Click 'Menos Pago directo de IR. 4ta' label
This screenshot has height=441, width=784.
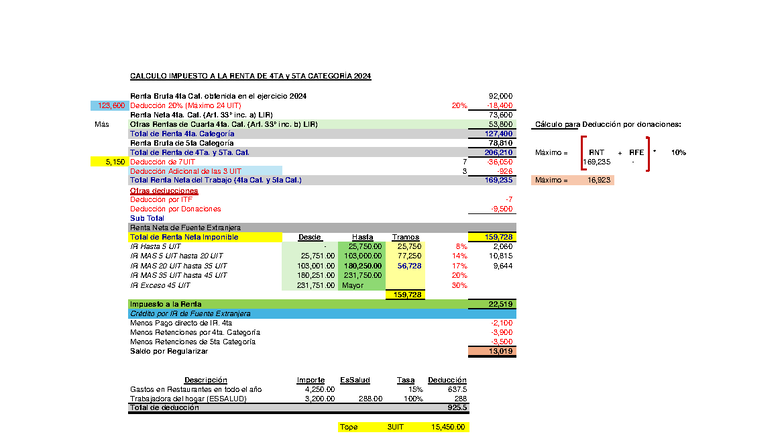click(181, 323)
